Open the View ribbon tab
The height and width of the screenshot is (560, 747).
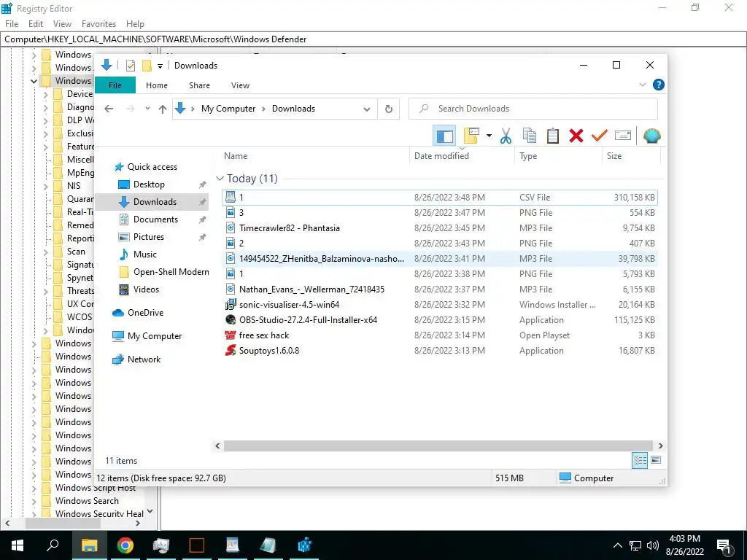[x=240, y=85]
